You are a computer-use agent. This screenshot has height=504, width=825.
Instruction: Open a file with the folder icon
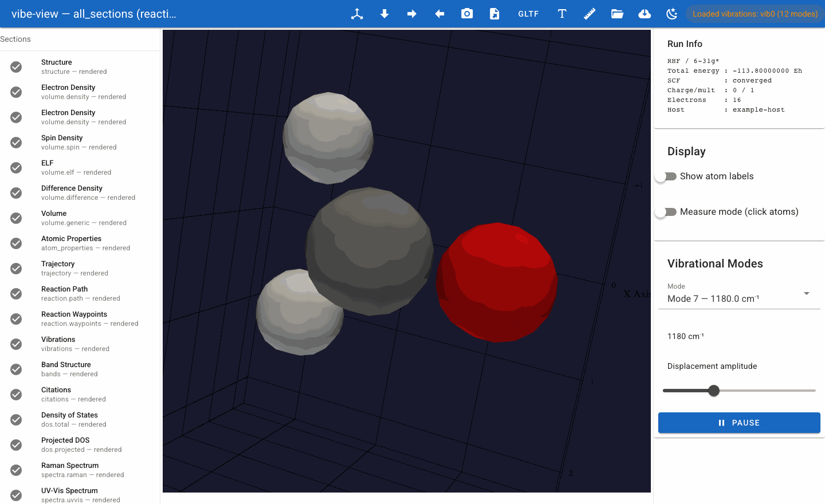[617, 14]
